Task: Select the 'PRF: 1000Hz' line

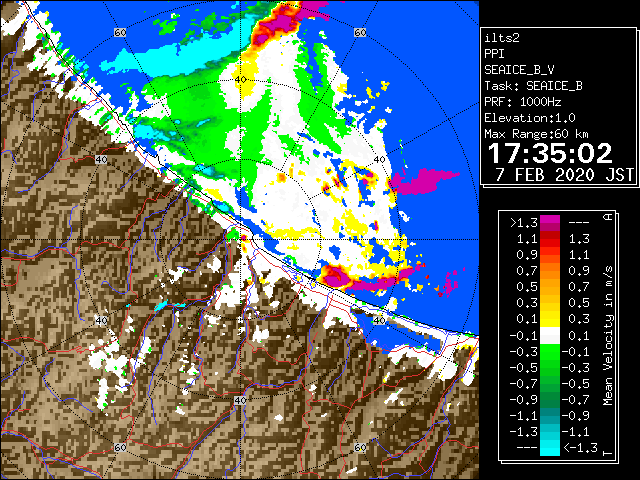Action: tap(523, 102)
